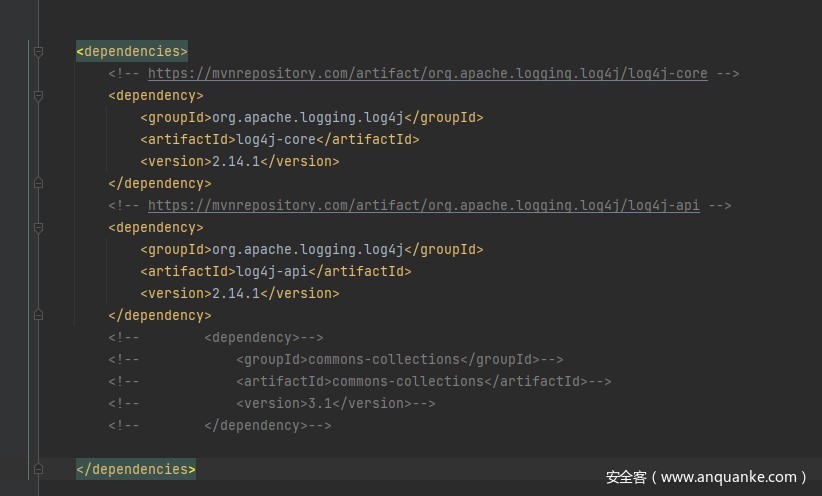Image resolution: width=822 pixels, height=496 pixels.
Task: Click gutter fold marker at closing </dependencies>
Action: 38,469
